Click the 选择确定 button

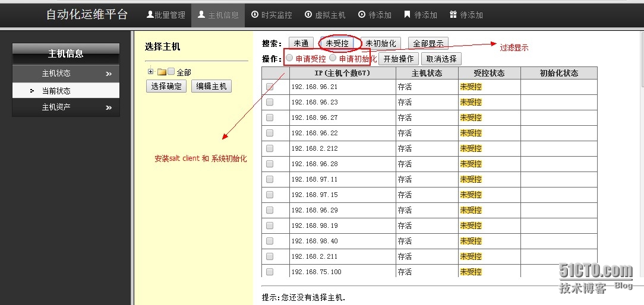coord(166,86)
